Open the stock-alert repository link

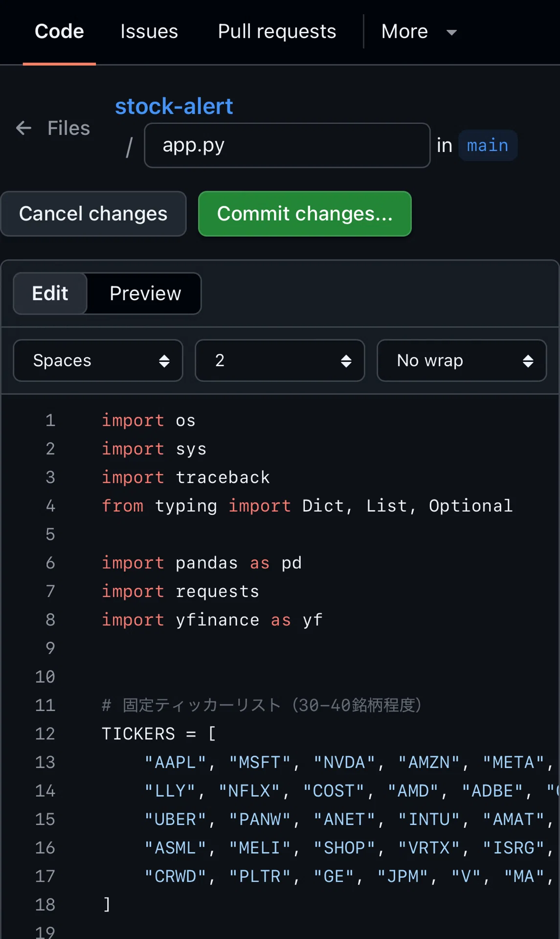click(174, 106)
